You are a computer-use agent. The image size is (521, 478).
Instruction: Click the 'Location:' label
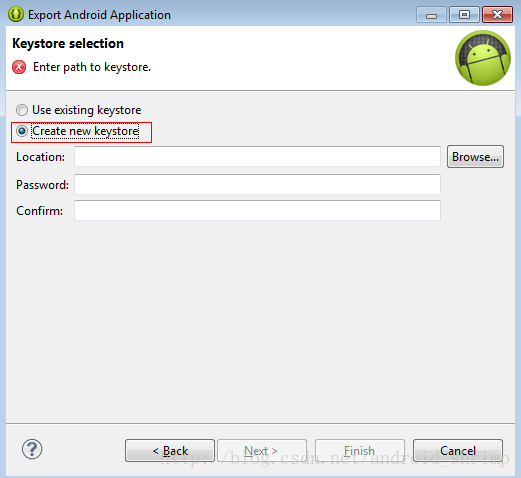coord(41,157)
